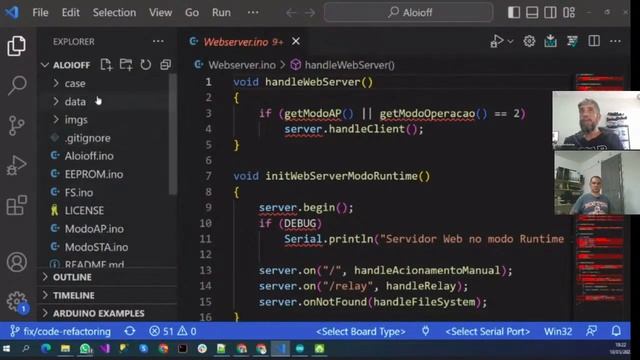Image resolution: width=640 pixels, height=360 pixels.
Task: Open notifications bell in status bar
Action: (x=616, y=331)
